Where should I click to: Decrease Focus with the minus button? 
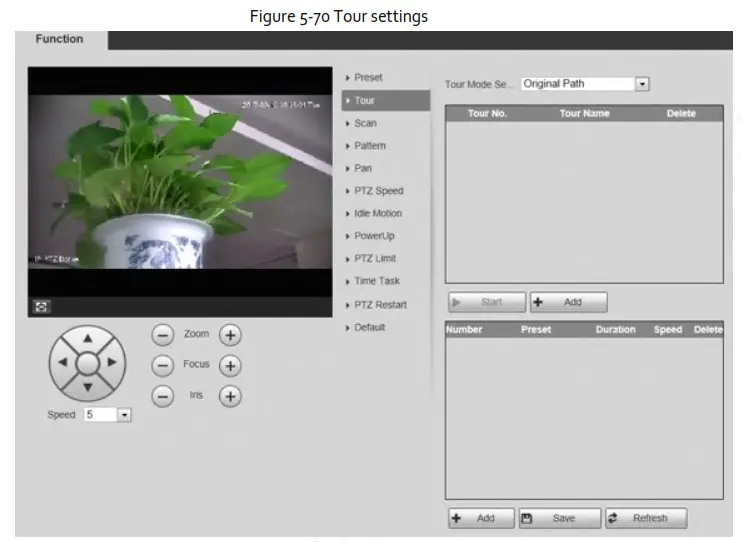[163, 366]
